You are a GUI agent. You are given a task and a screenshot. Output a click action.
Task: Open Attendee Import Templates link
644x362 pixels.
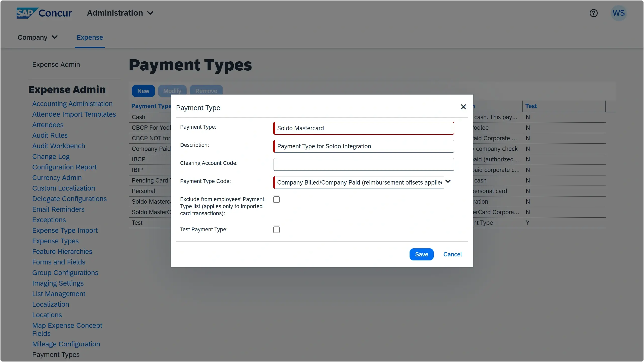(x=74, y=114)
